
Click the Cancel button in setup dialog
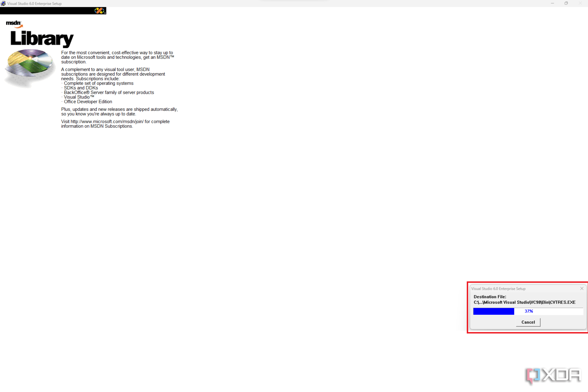click(528, 322)
